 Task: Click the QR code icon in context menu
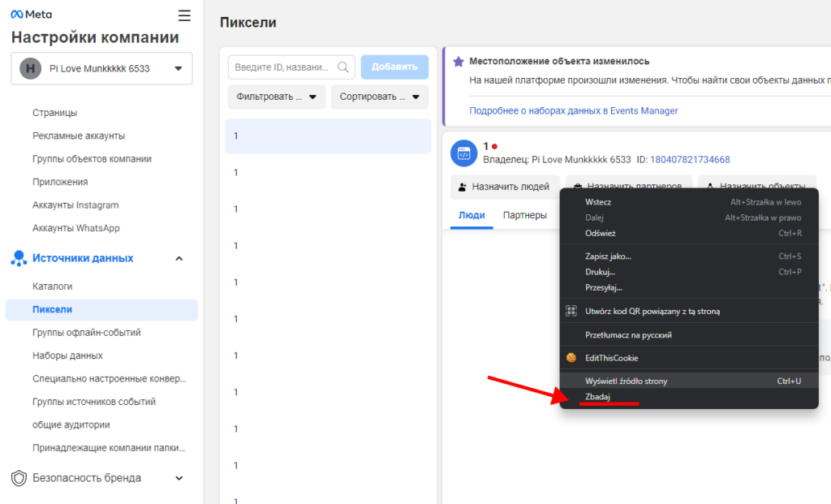[x=571, y=311]
